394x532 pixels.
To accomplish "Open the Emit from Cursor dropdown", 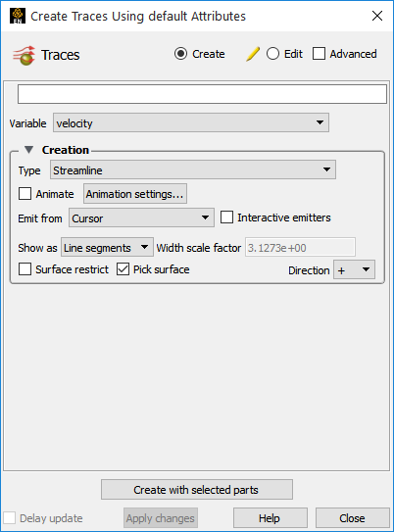I will (141, 218).
